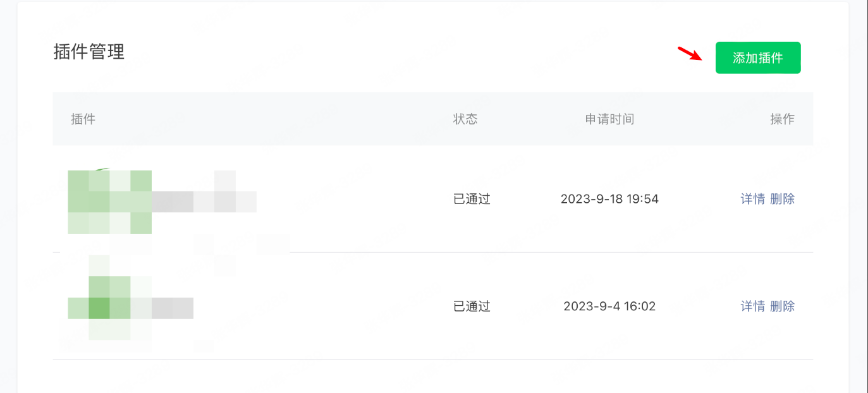Click the 操作 column header
The height and width of the screenshot is (393, 868).
783,119
